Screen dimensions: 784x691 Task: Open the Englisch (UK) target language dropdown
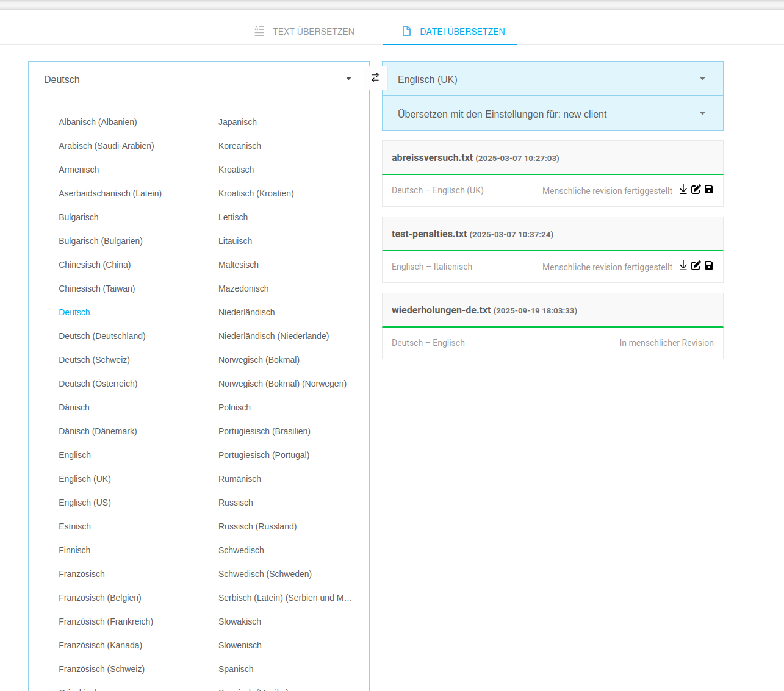tap(702, 79)
